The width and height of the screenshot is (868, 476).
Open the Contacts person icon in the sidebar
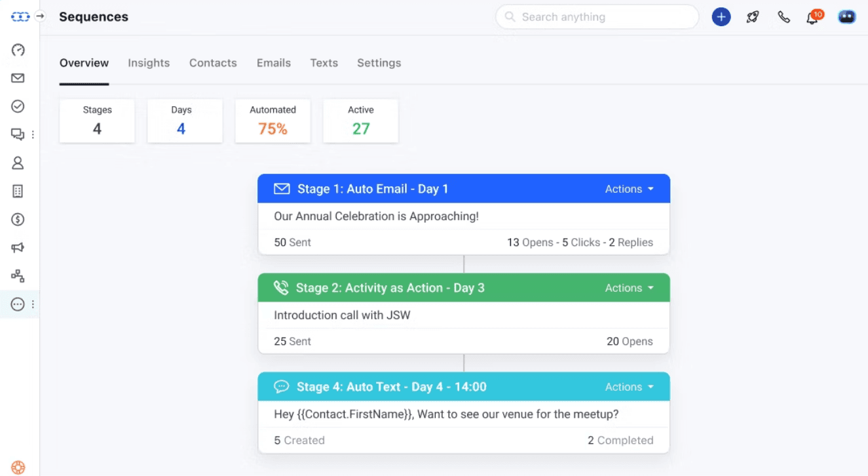tap(18, 162)
